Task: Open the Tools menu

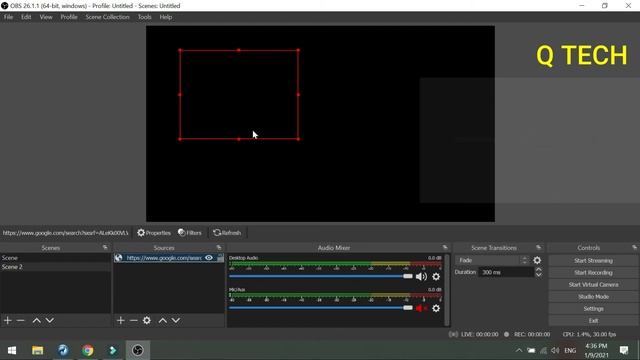Action: (x=144, y=17)
